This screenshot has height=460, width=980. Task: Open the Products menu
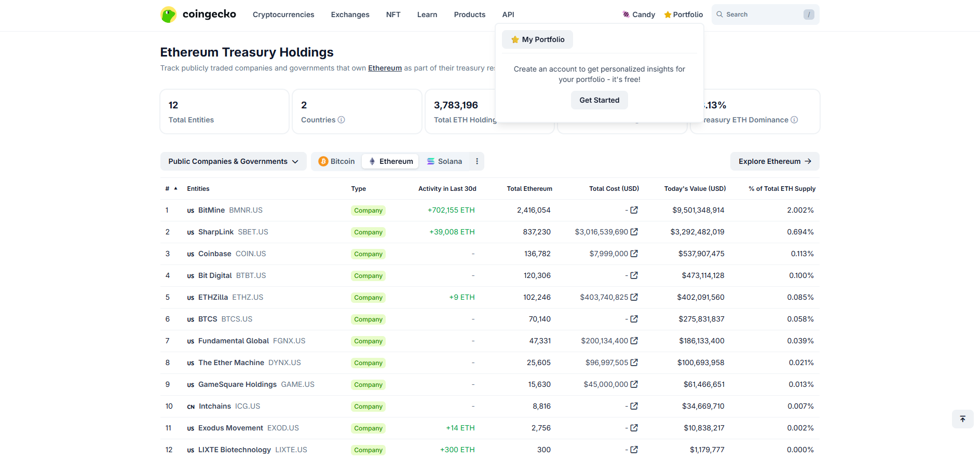pos(470,15)
